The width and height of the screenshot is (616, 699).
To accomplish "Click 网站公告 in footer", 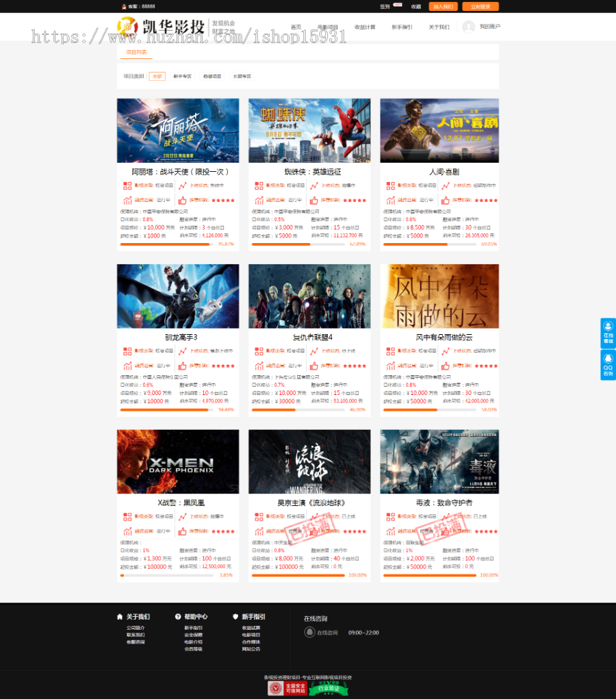I will pyautogui.click(x=251, y=649).
